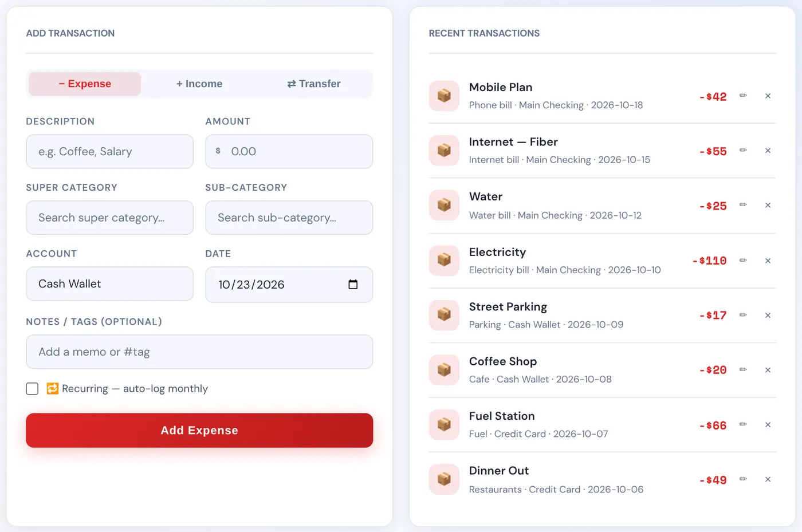
Task: Remove the Fuel Station transaction
Action: click(768, 424)
